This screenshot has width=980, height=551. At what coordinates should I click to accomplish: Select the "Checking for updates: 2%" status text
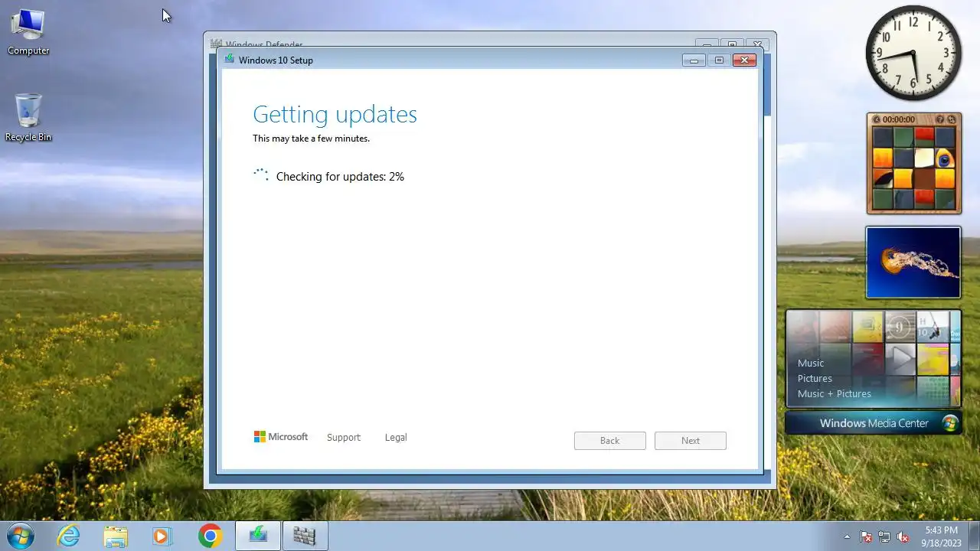click(340, 177)
